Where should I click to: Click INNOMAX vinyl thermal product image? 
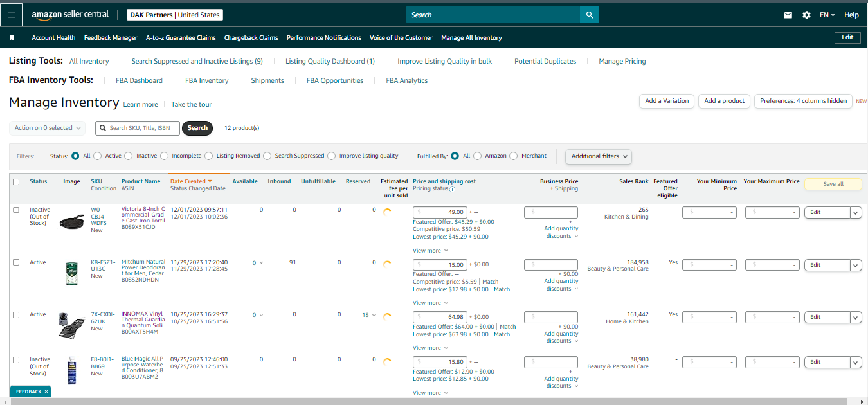point(71,325)
